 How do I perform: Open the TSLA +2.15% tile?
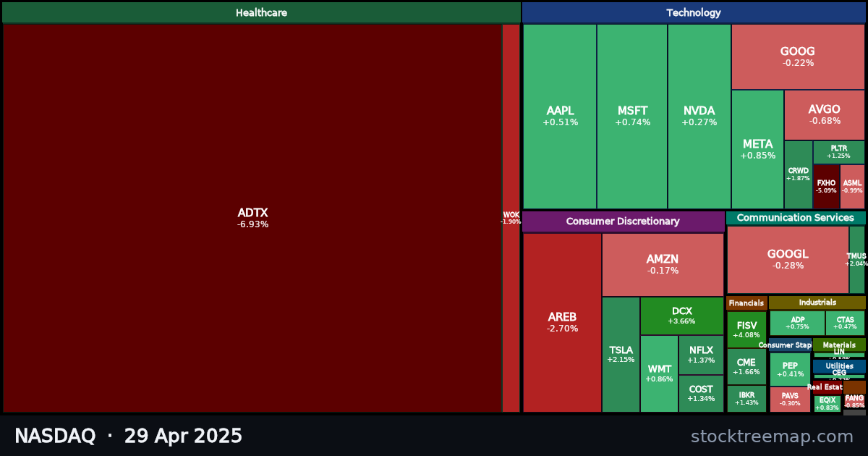click(621, 355)
